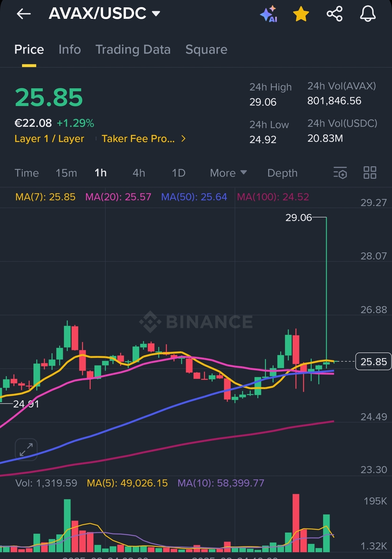This screenshot has height=559, width=392.
Task: Tap the Vol: 1,319.59 volume label
Action: 46,483
